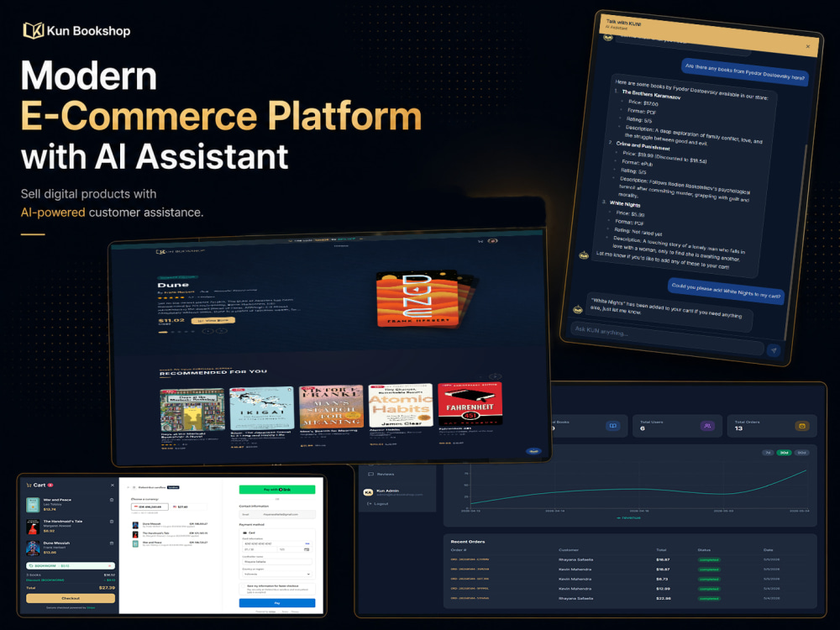Remove The Handmaid's Tale from cart
Viewport: 840px width, 630px height.
[112, 522]
